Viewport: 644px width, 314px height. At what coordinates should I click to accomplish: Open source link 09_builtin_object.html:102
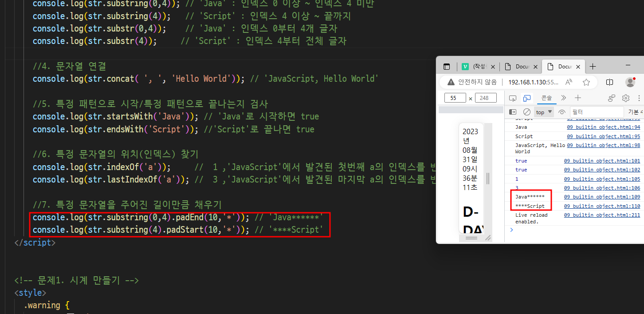point(602,170)
